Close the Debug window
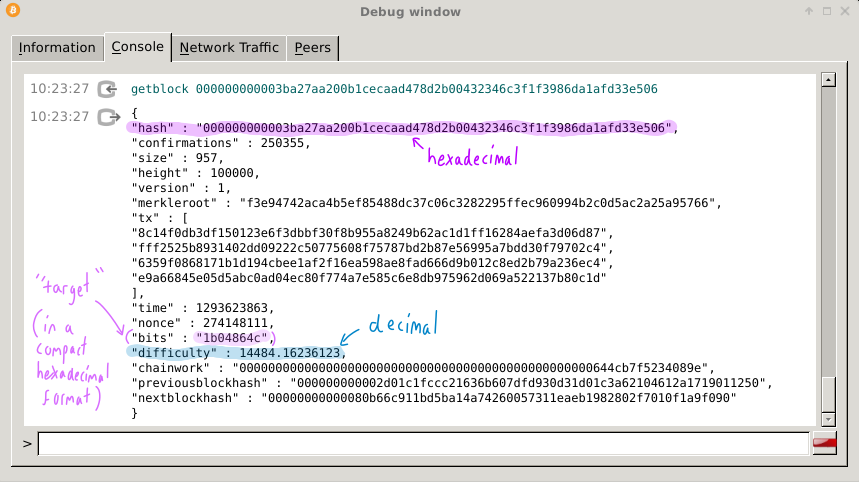This screenshot has height=482, width=859. point(845,12)
